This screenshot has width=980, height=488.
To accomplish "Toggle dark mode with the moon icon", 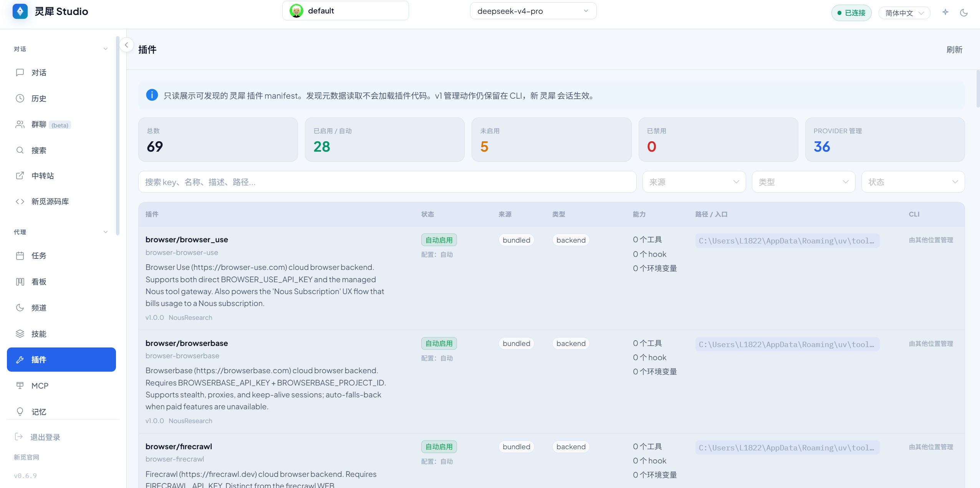I will click(x=964, y=13).
